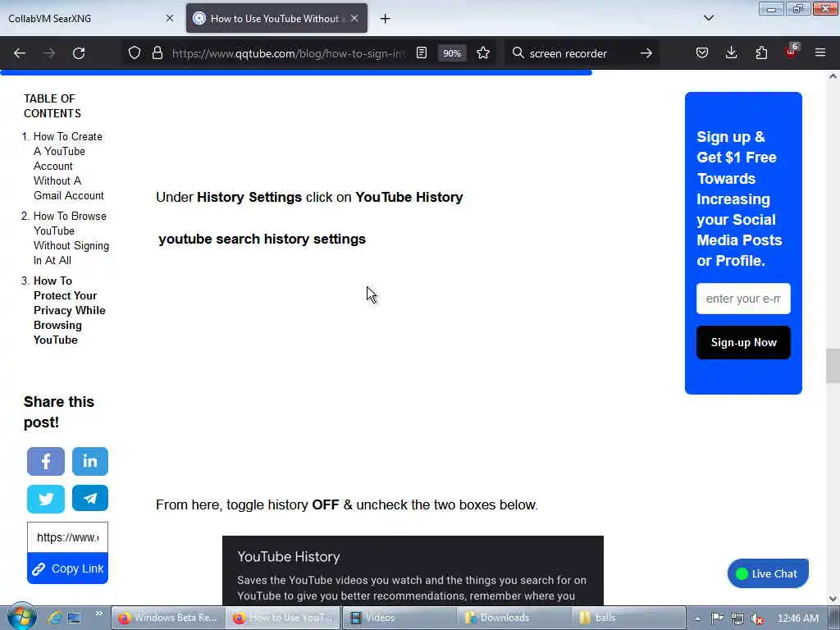
Task: Click the address bar URL field
Action: point(290,53)
